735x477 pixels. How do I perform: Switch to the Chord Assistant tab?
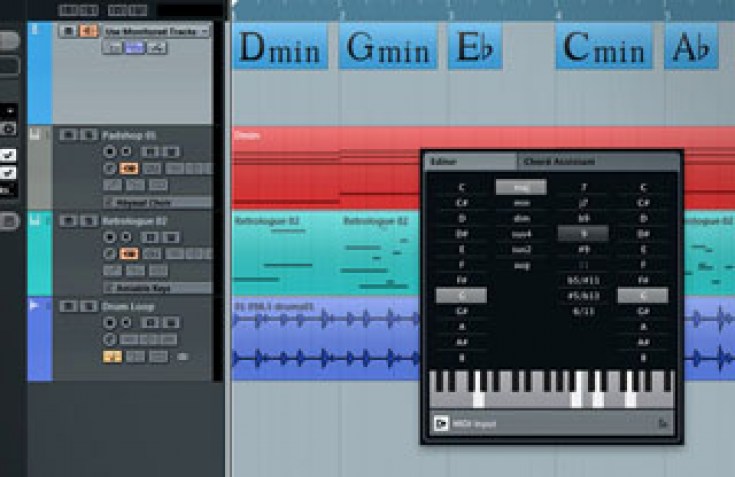(599, 162)
